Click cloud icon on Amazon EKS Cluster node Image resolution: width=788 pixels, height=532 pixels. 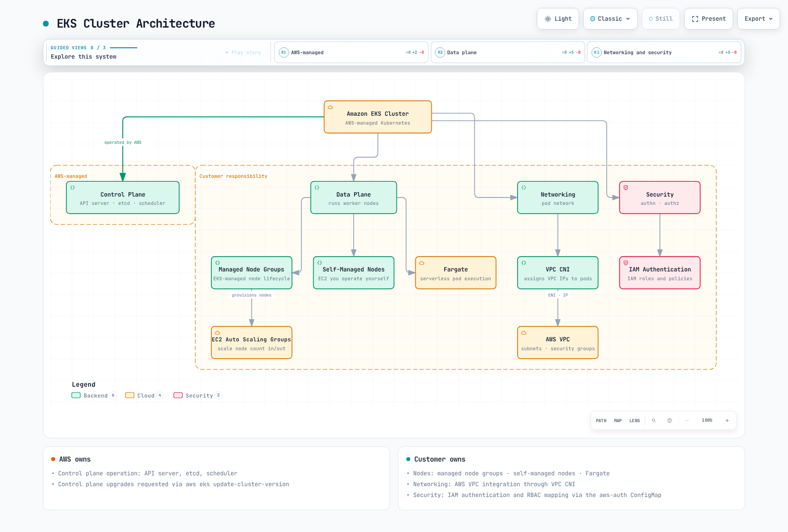(x=330, y=107)
